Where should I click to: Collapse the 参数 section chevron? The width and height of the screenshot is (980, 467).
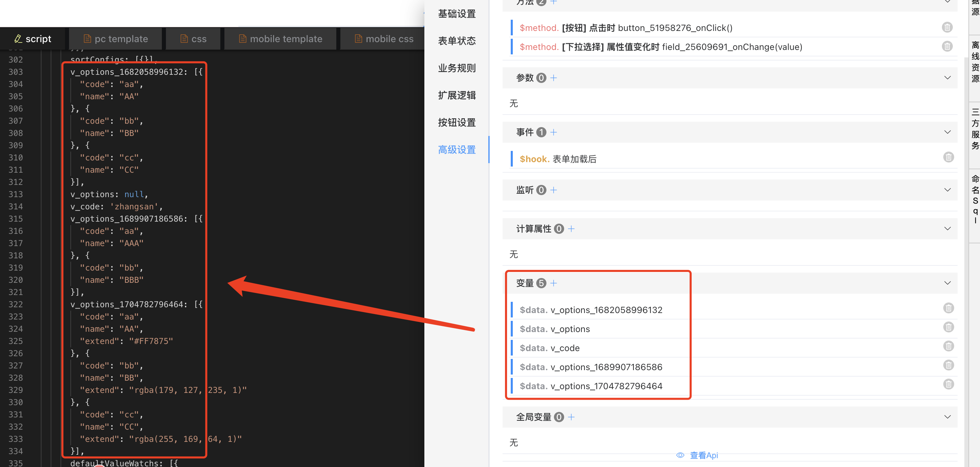point(947,77)
